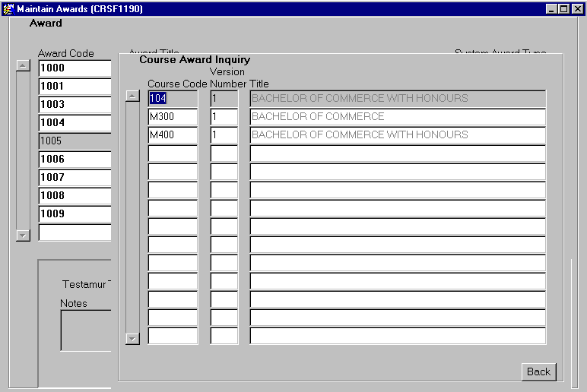The width and height of the screenshot is (587, 392).
Task: Select award code 1005 row
Action: pyautogui.click(x=74, y=141)
